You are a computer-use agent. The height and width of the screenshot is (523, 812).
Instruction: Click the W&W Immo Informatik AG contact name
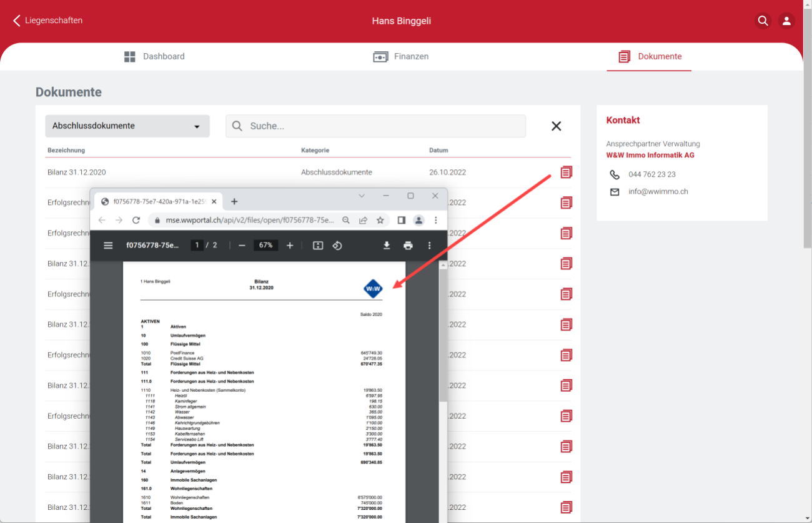650,155
